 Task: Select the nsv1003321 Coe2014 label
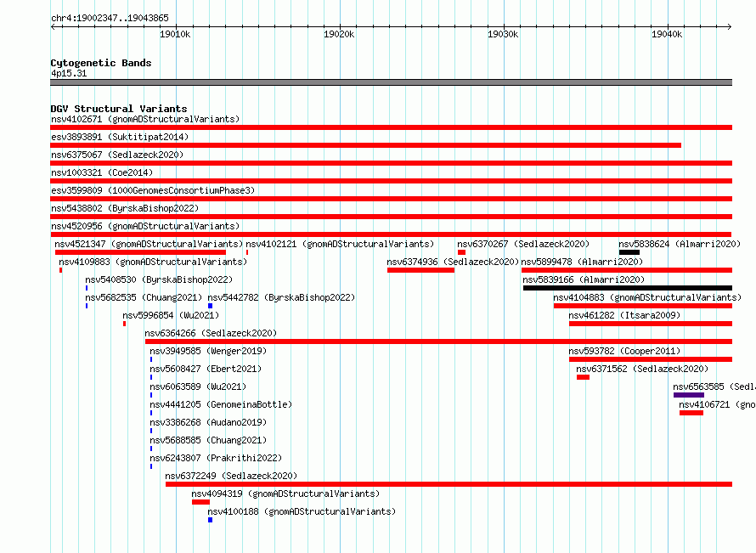pyautogui.click(x=102, y=172)
